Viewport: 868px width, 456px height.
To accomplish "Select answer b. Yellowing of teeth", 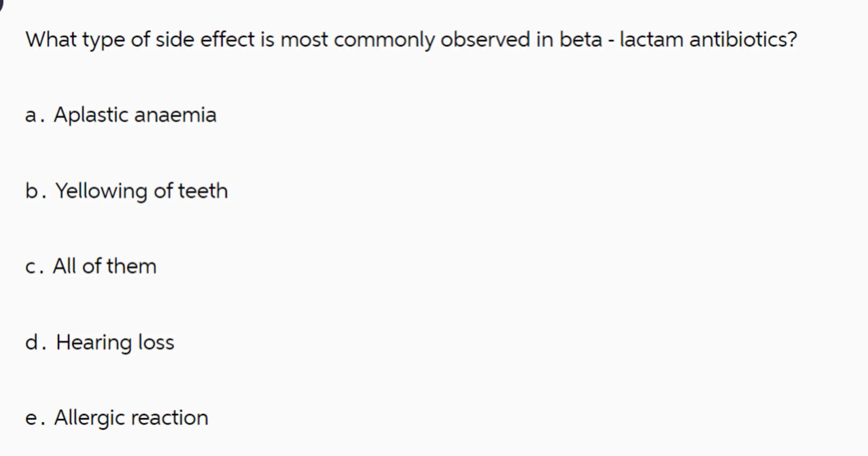I will click(x=141, y=191).
